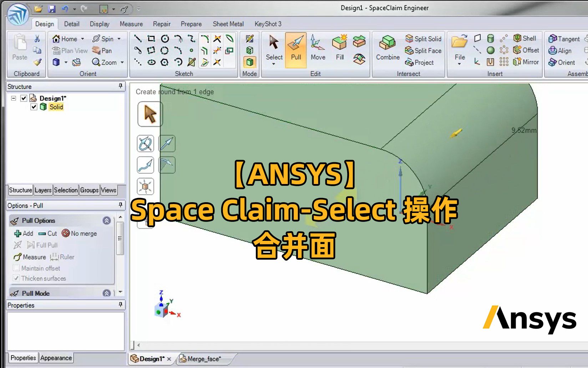
Task: Check the Maintain offset option
Action: click(16, 268)
